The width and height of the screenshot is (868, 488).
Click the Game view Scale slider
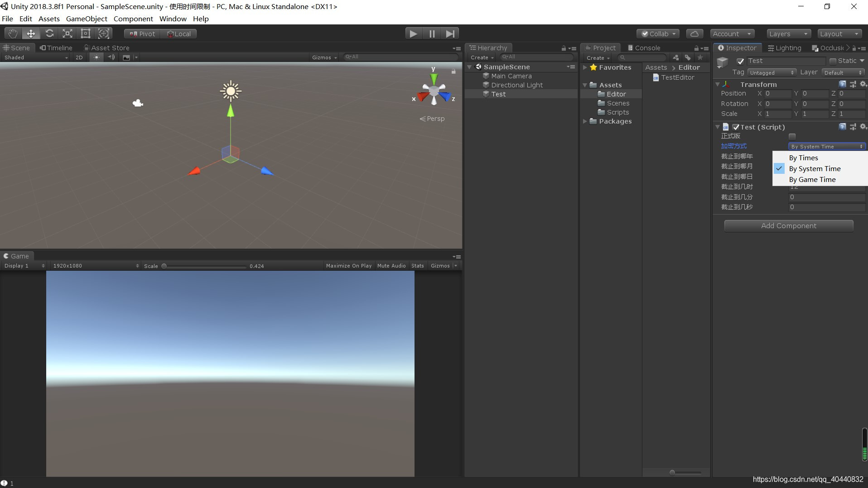coord(204,266)
